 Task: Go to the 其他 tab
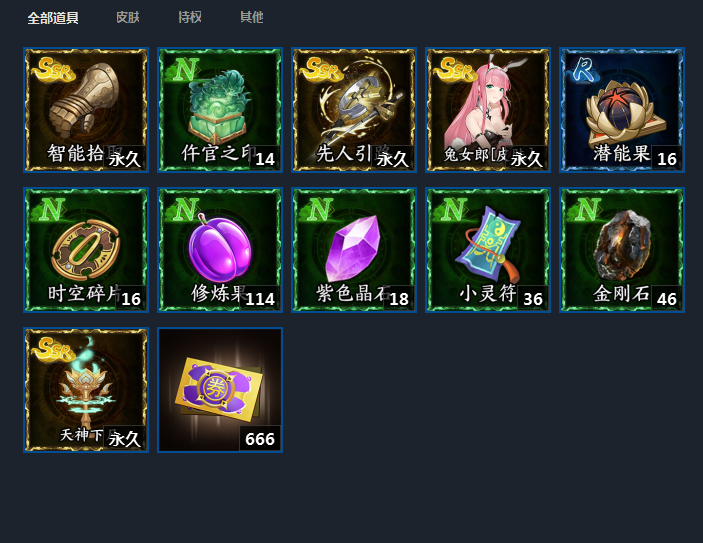pos(252,17)
